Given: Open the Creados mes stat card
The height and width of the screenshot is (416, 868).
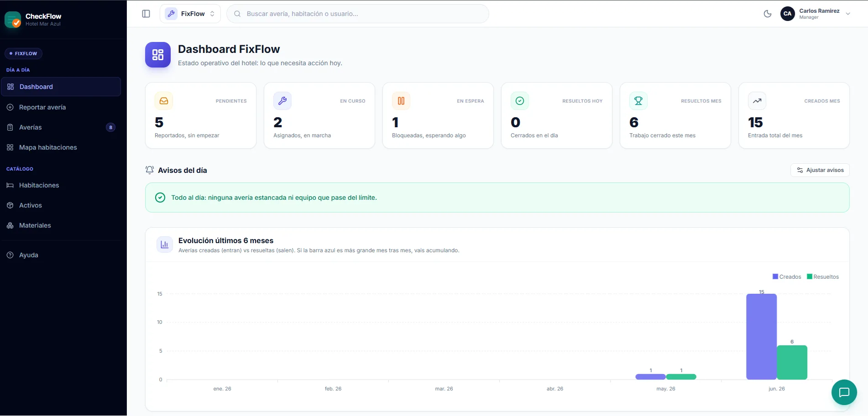Looking at the screenshot, I should 794,115.
